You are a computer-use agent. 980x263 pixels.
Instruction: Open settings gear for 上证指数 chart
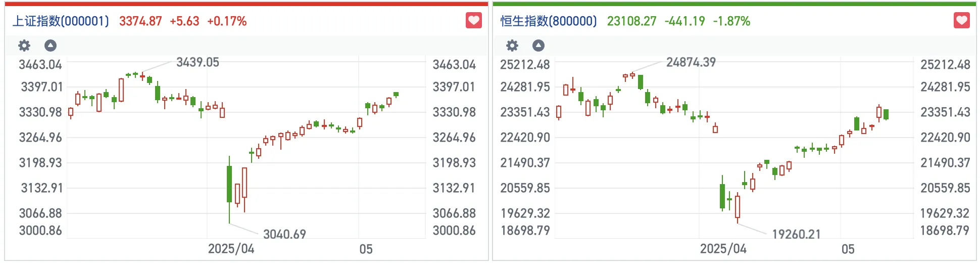pos(24,46)
